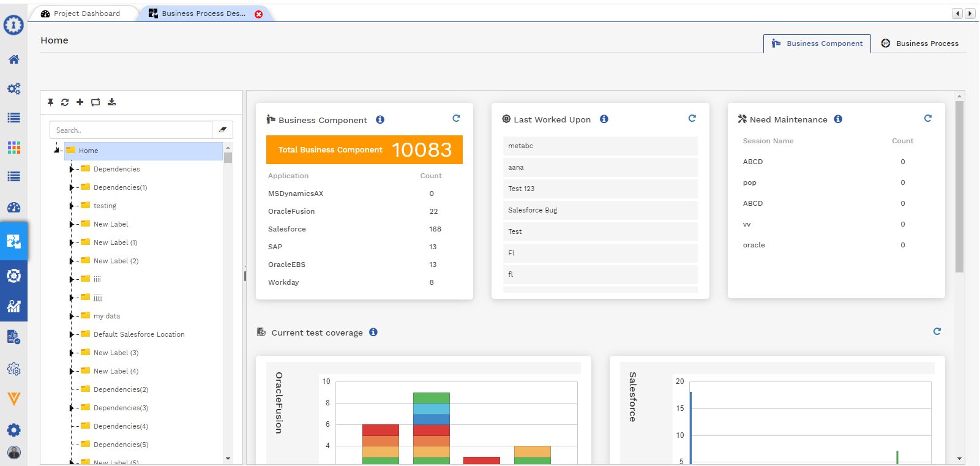Show info for Last Worked Upon
This screenshot has width=980, height=466.
604,119
